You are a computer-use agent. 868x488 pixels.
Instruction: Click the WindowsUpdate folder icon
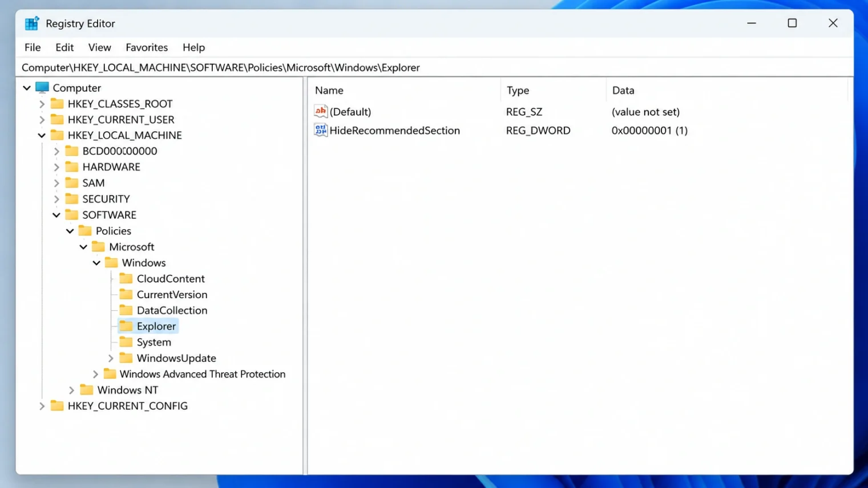point(126,358)
